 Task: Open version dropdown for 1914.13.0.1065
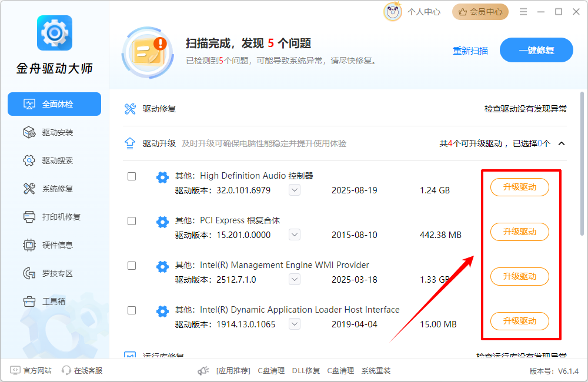coord(295,324)
